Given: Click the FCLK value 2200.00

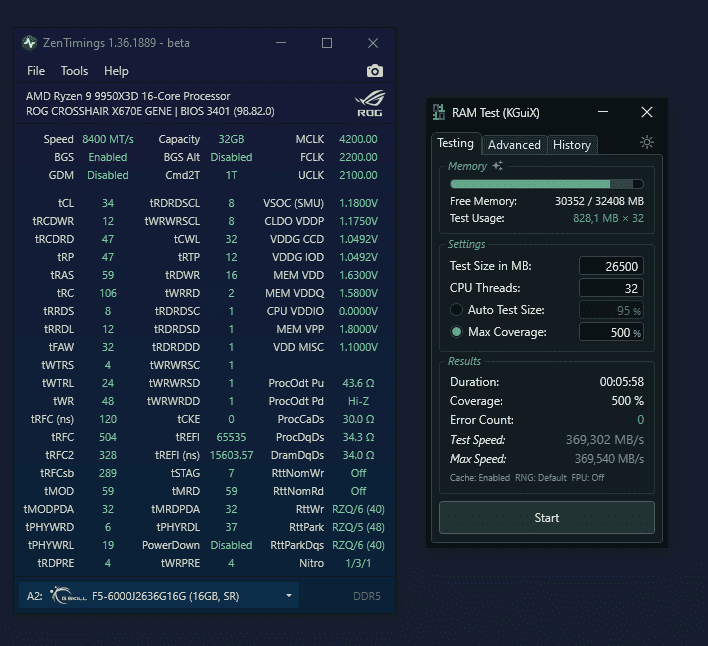Looking at the screenshot, I should pyautogui.click(x=358, y=157).
